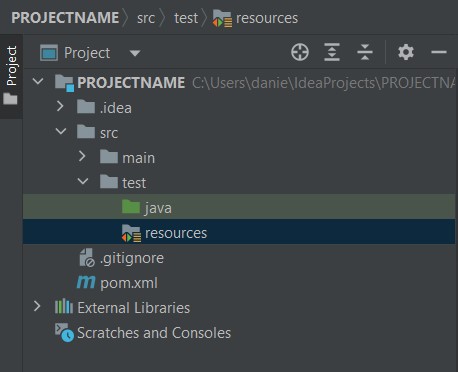Click the folder icon under the vertical Project tab
Image resolution: width=458 pixels, height=372 pixels.
point(10,99)
